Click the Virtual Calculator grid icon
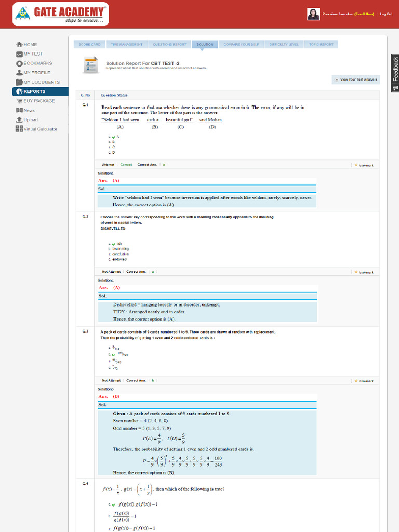The height and width of the screenshot is (532, 399). 19,129
